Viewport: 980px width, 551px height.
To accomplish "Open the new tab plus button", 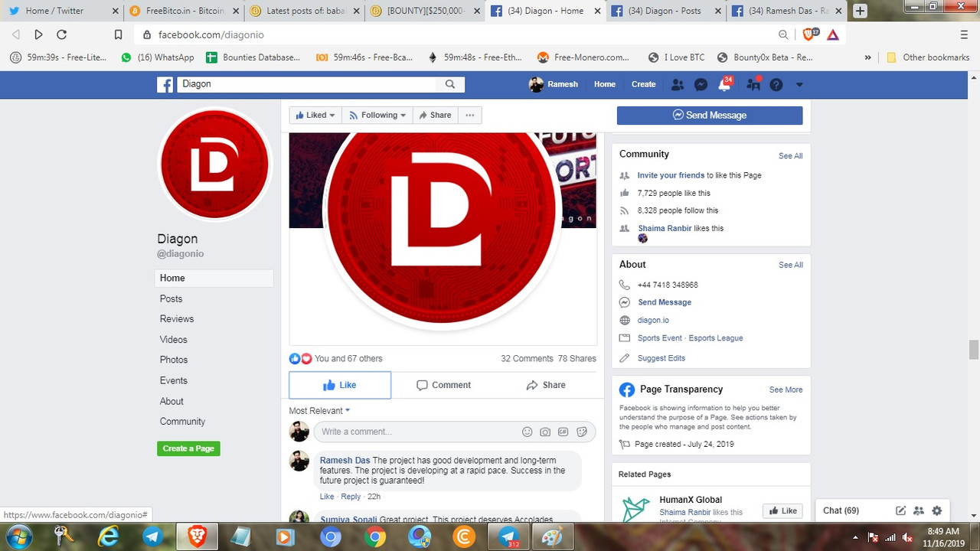I will pos(861,11).
